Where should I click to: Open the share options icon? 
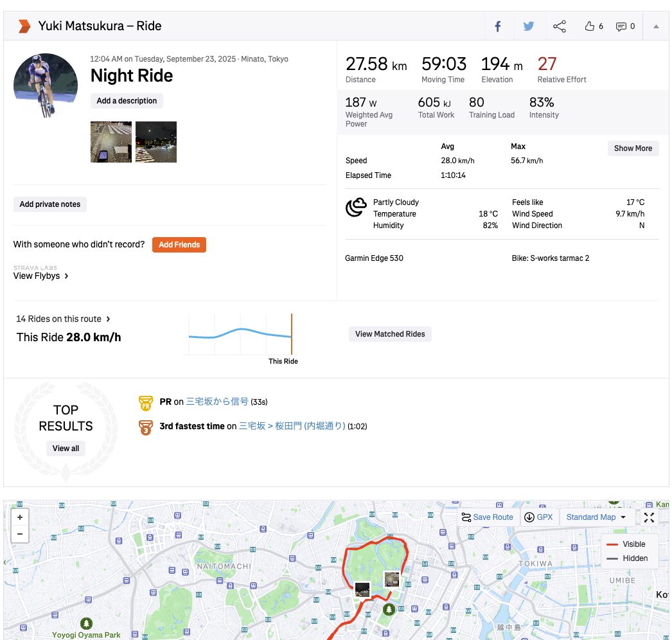tap(560, 26)
